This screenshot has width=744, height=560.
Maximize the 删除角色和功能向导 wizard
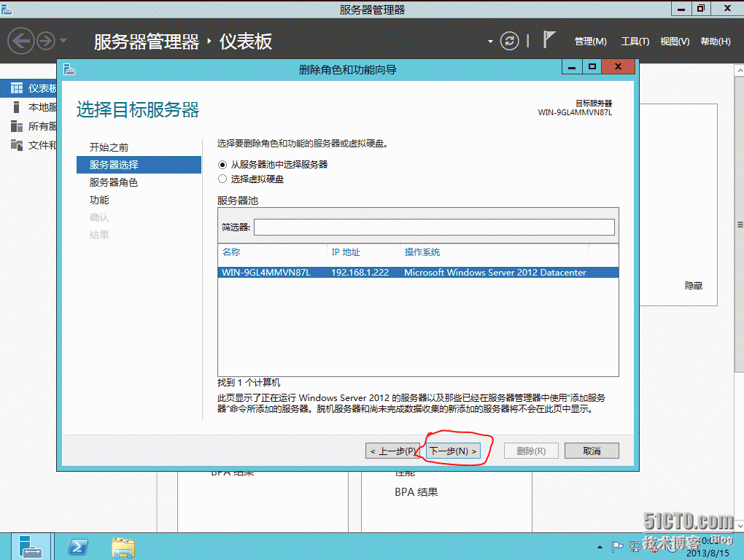pyautogui.click(x=592, y=67)
